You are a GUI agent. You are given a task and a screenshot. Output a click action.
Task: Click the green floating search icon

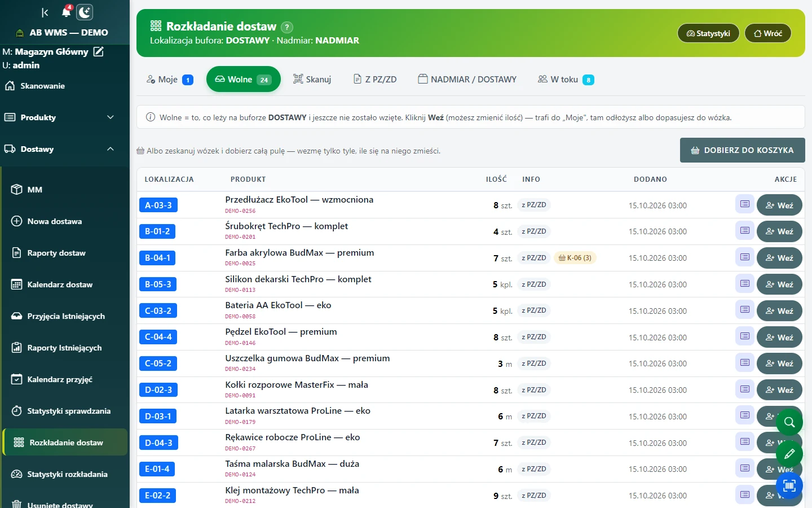[x=789, y=422]
